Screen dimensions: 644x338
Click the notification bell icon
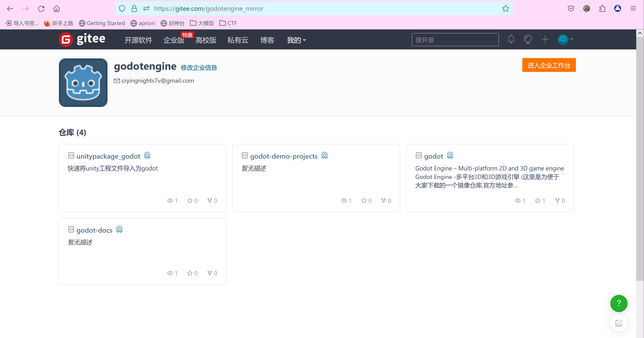511,39
